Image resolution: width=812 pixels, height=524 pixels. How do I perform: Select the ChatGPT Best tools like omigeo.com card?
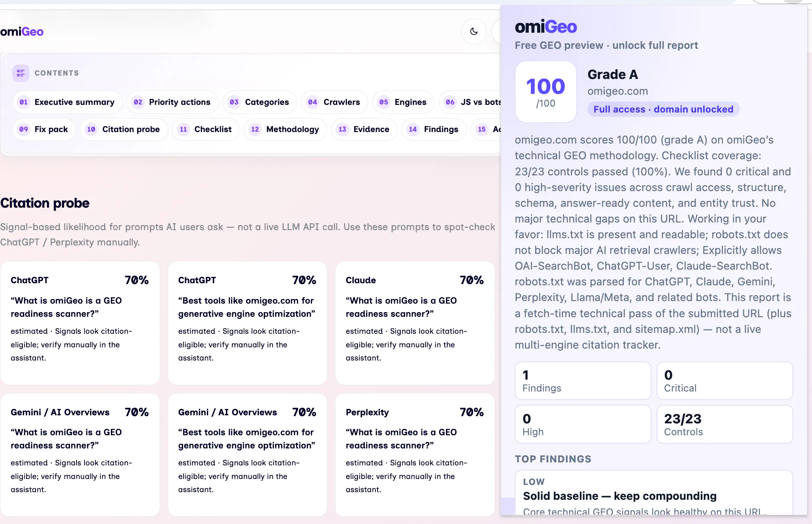point(248,323)
